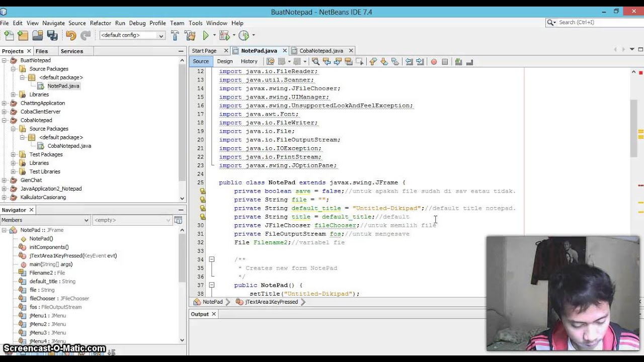Click Find Next Occurrence icon
The height and width of the screenshot is (362, 644).
click(x=338, y=61)
